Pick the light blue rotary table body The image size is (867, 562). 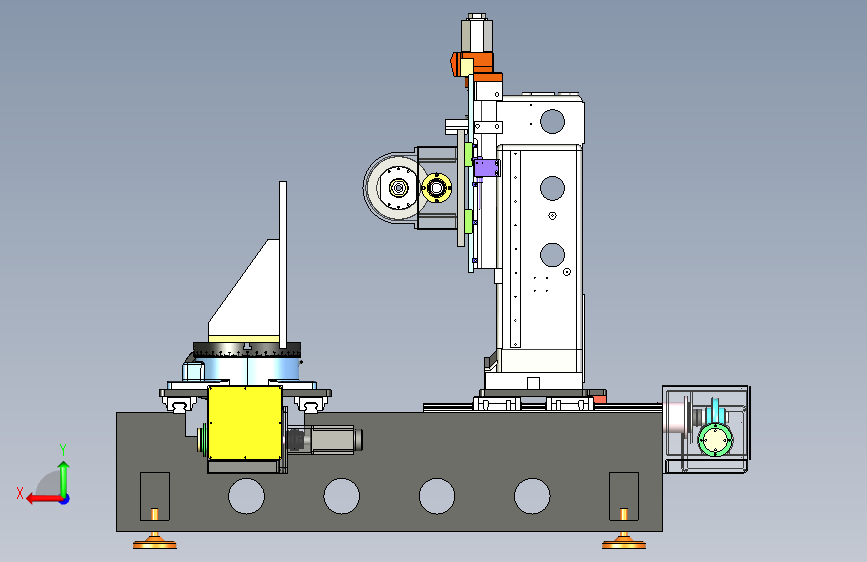point(246,368)
